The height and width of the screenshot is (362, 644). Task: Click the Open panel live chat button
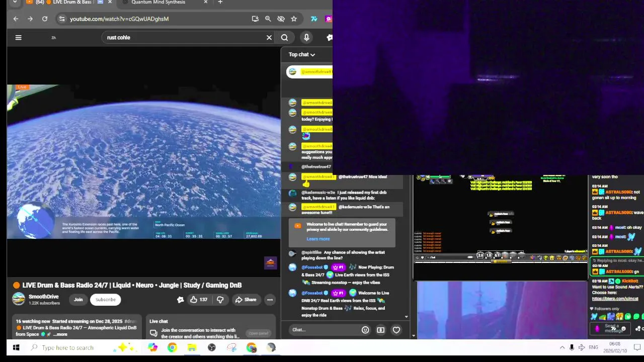(258, 333)
